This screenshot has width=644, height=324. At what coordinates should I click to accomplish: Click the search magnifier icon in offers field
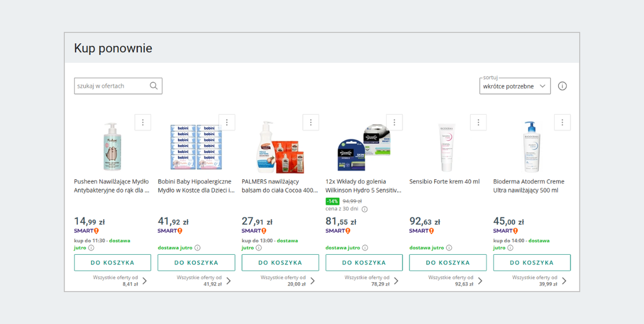(154, 86)
